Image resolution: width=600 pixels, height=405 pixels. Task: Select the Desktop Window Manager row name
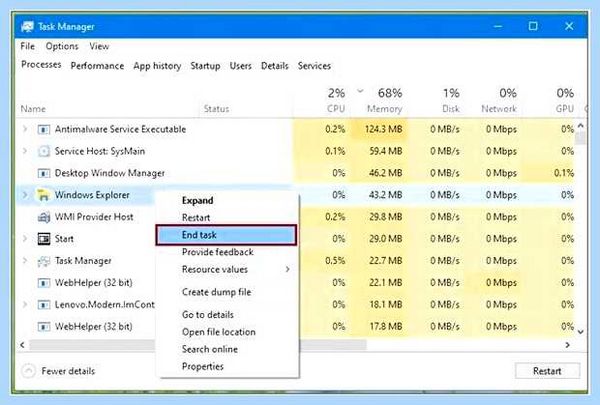tap(109, 173)
